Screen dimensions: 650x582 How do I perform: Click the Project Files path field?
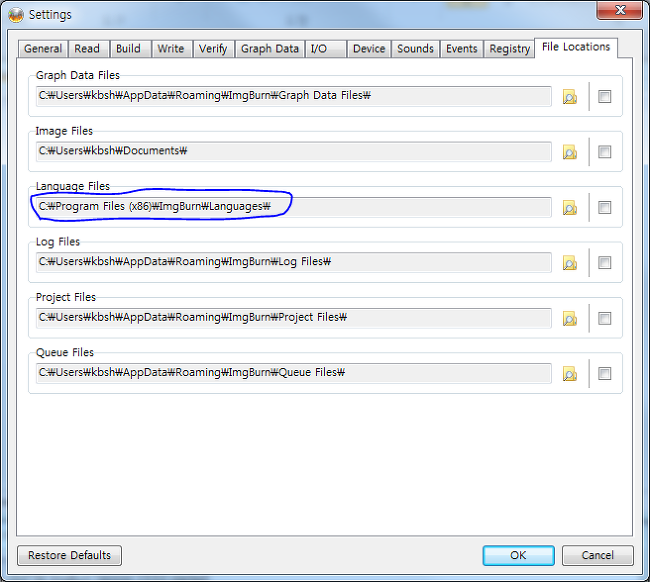[x=293, y=318]
